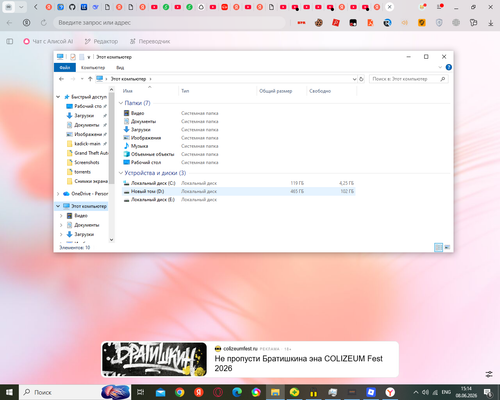This screenshot has width=500, height=400.
Task: Collapse the Папки (7) group
Action: [x=121, y=103]
